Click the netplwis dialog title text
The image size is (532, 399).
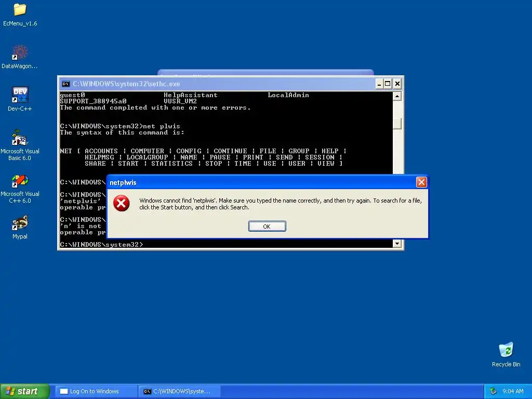pos(123,182)
